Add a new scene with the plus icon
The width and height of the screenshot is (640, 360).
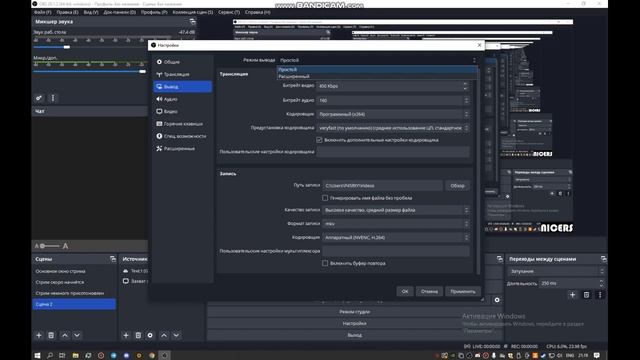point(39,335)
